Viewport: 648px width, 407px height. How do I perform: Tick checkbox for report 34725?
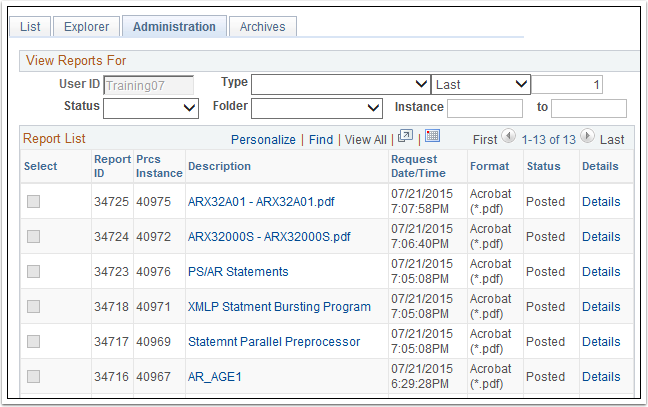33,202
